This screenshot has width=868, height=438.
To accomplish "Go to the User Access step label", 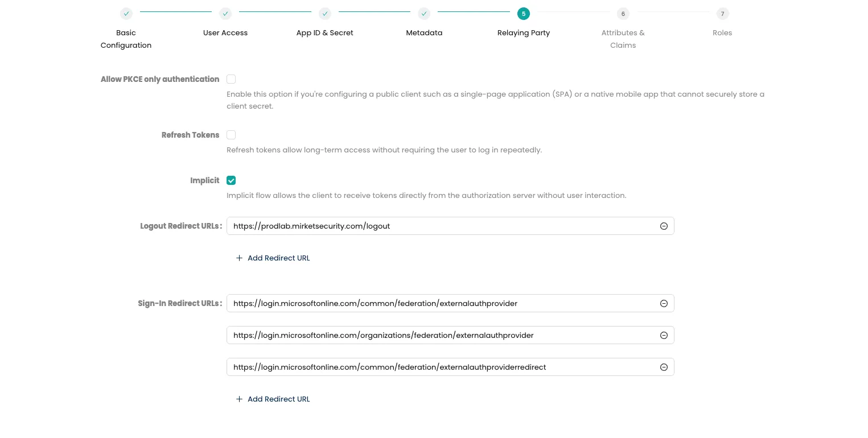I will 225,33.
